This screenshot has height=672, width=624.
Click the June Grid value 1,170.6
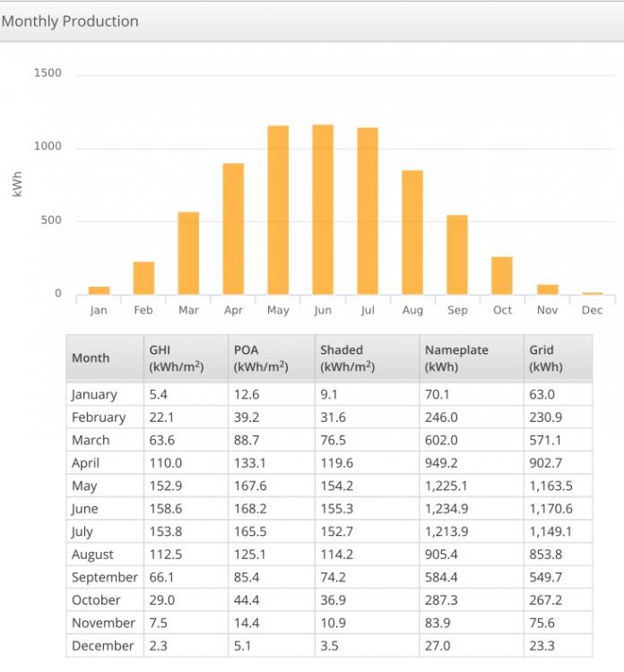(x=550, y=509)
